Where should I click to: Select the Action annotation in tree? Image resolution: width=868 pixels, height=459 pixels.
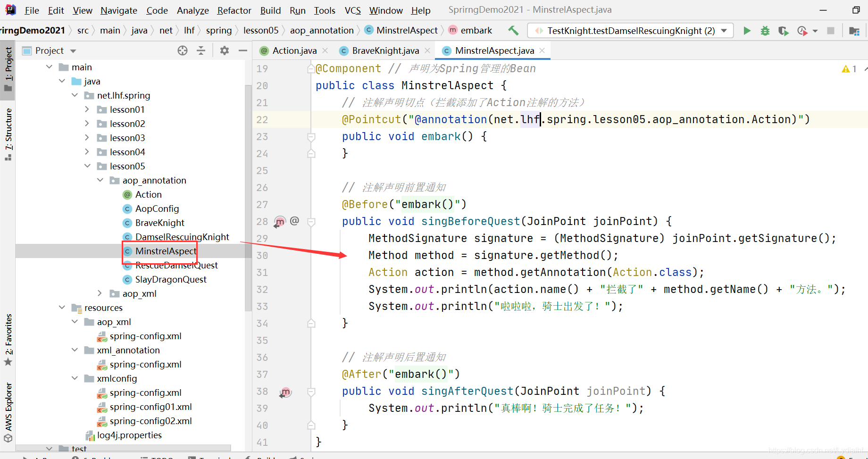pos(149,194)
